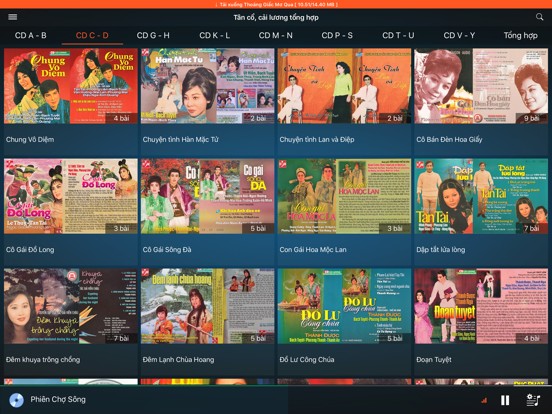Click the 4 bài badge on Chung Vô Diệm
This screenshot has width=552, height=414.
coord(121,118)
